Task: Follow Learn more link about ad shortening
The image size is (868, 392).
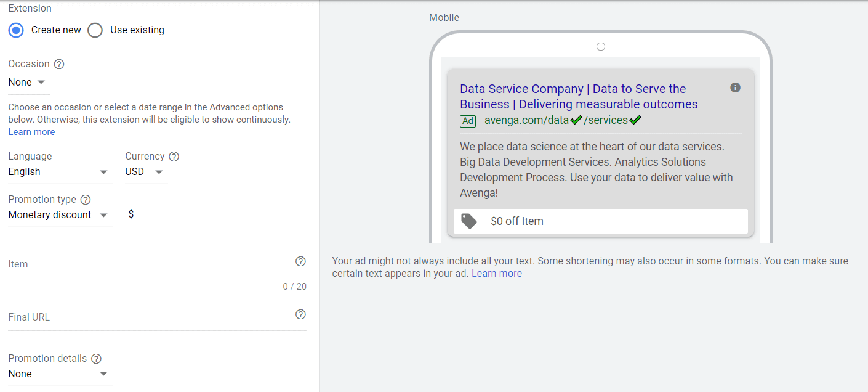Action: pyautogui.click(x=497, y=274)
